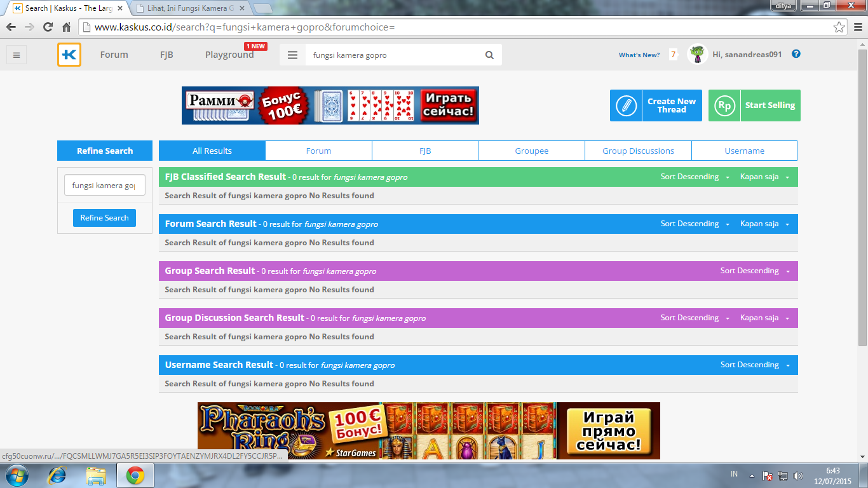Show hidden tray icons arrow
868x488 pixels.
(752, 475)
